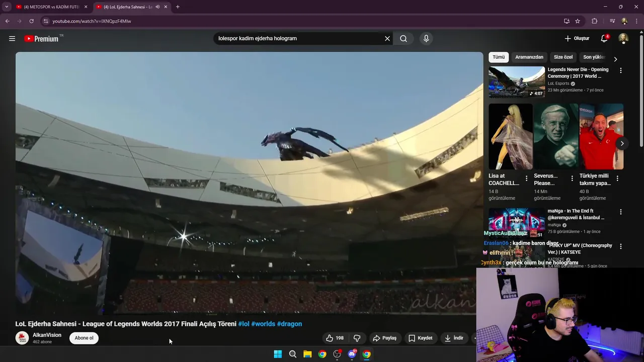Select the Aramanızdan filter chip
The width and height of the screenshot is (644, 362).
point(529,57)
